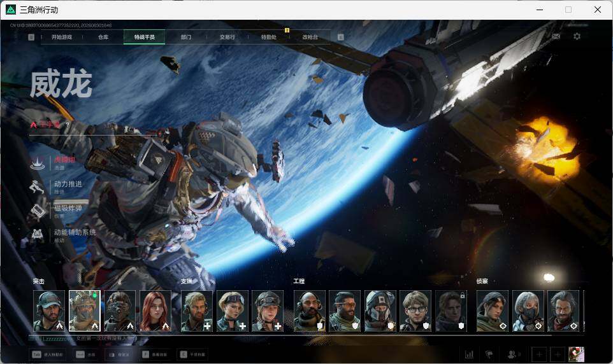613x364 pixels.
Task: Select the 动能辅助系统 passive skill icon
Action: (38, 235)
